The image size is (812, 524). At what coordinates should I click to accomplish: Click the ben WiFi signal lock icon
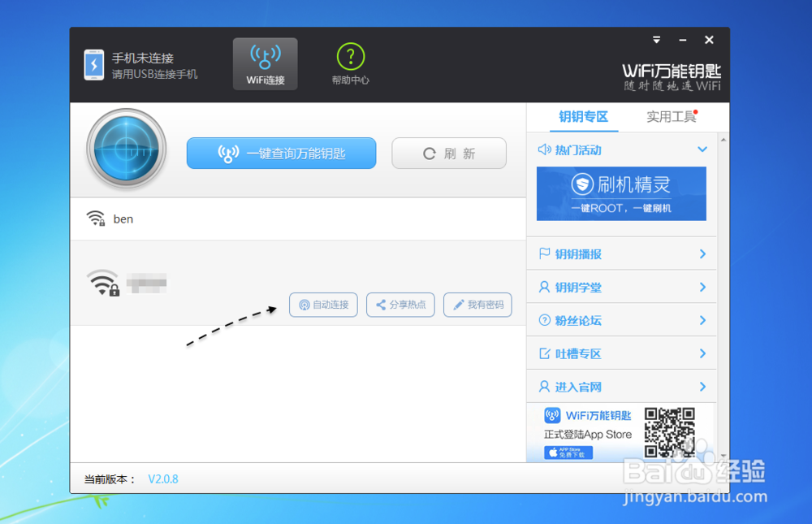coord(96,219)
